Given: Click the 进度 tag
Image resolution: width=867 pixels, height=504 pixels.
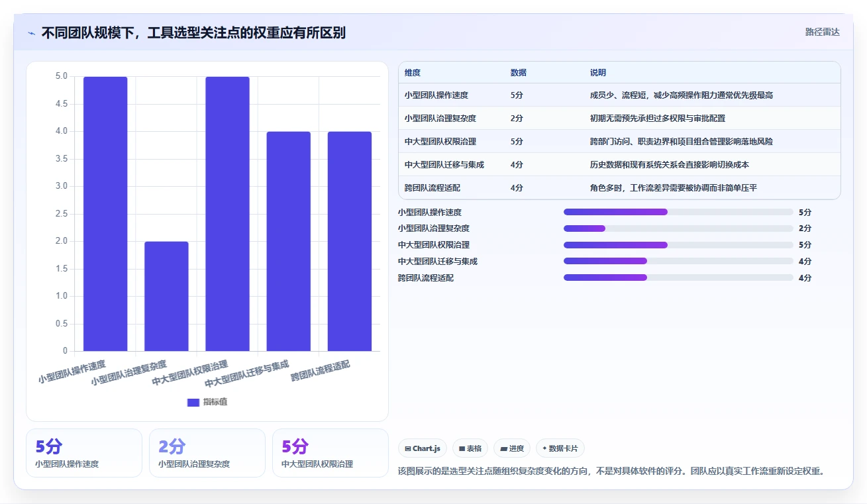Looking at the screenshot, I should (x=512, y=448).
